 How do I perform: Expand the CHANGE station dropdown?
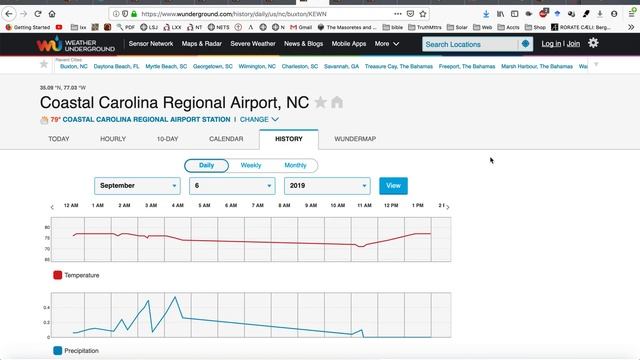(x=259, y=119)
